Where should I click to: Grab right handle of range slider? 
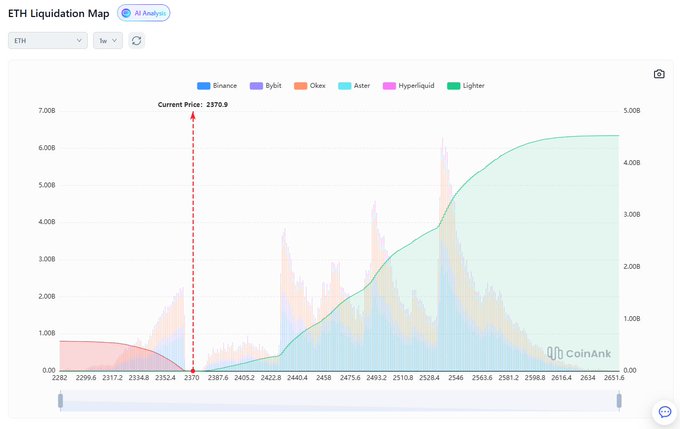[619, 401]
